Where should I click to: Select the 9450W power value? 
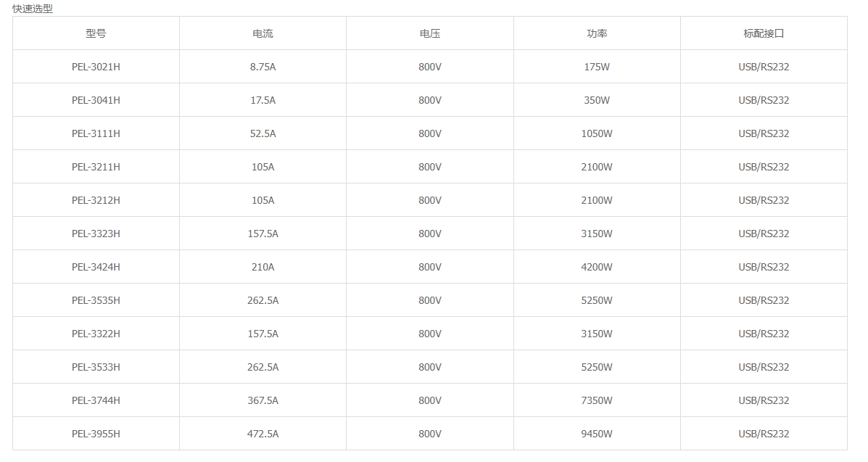[597, 434]
